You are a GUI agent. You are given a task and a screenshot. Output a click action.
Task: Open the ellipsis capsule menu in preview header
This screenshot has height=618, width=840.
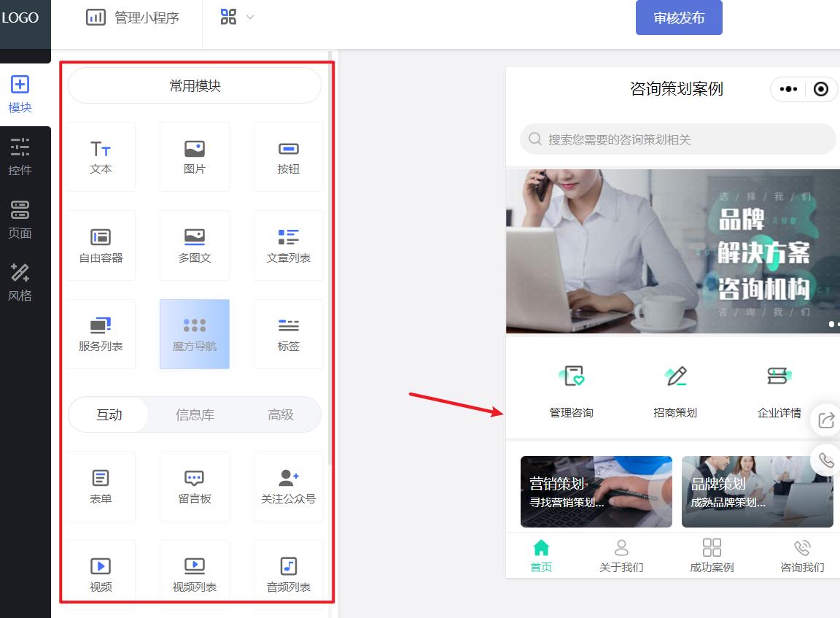pyautogui.click(x=788, y=89)
